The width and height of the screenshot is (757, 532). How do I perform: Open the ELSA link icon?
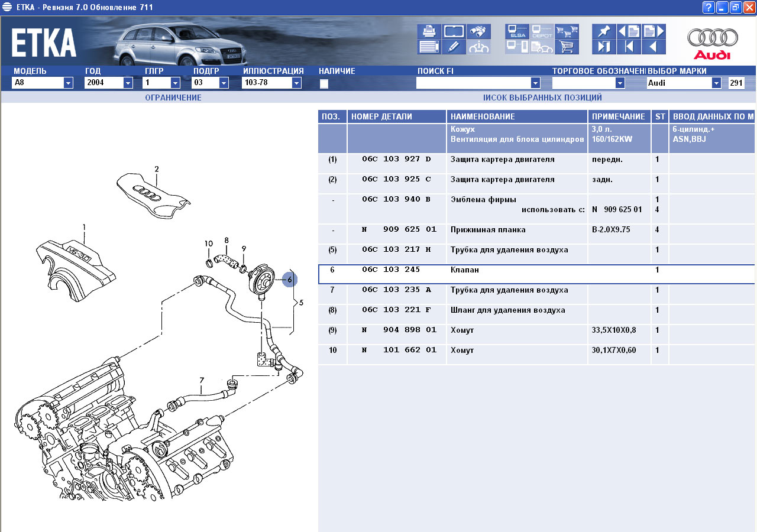pyautogui.click(x=517, y=31)
